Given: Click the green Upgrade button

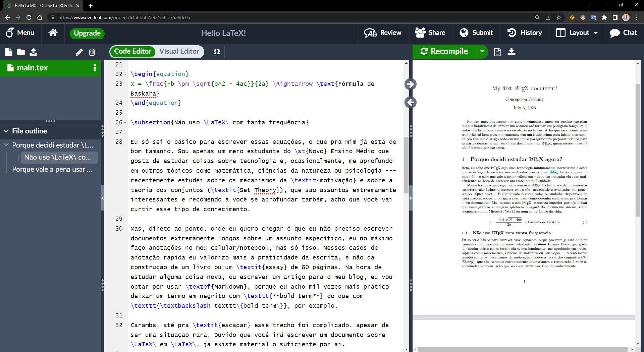Looking at the screenshot, I should pos(87,33).
